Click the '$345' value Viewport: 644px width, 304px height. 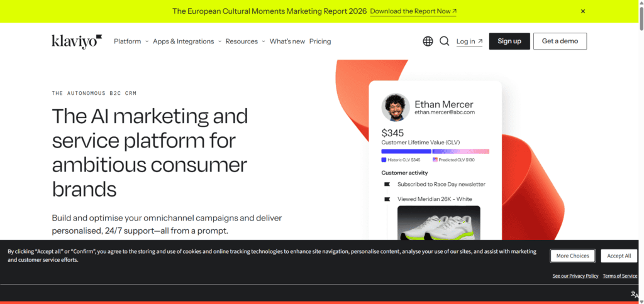pos(392,133)
